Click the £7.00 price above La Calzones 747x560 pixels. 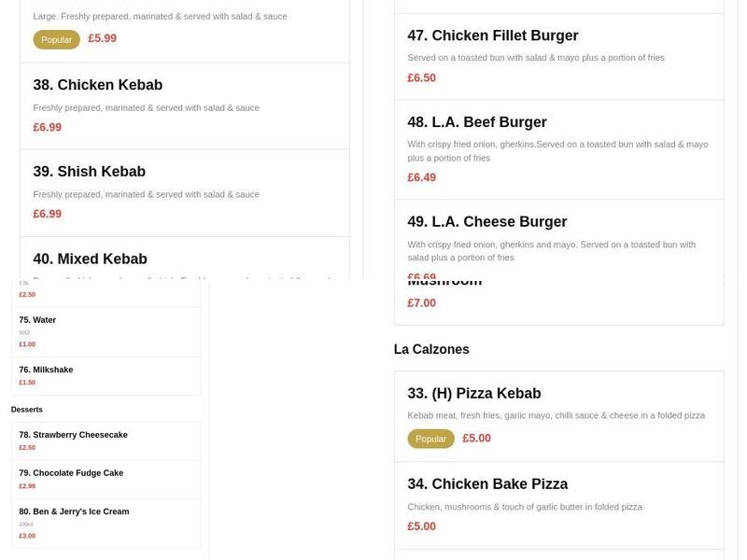pos(422,303)
